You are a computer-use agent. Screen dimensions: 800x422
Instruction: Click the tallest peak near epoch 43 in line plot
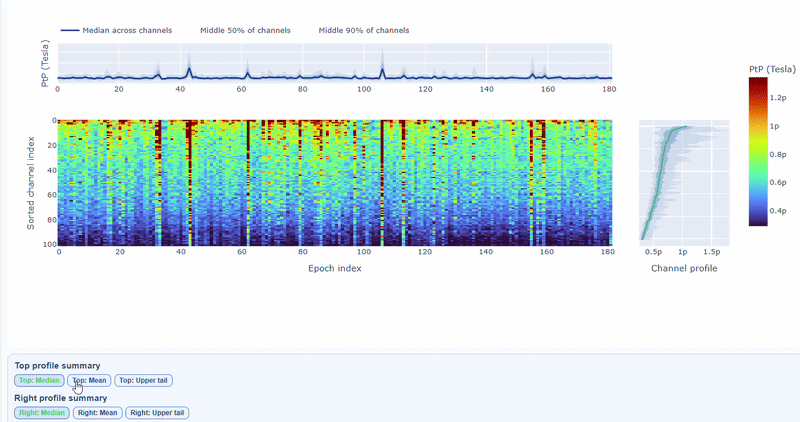(190, 62)
